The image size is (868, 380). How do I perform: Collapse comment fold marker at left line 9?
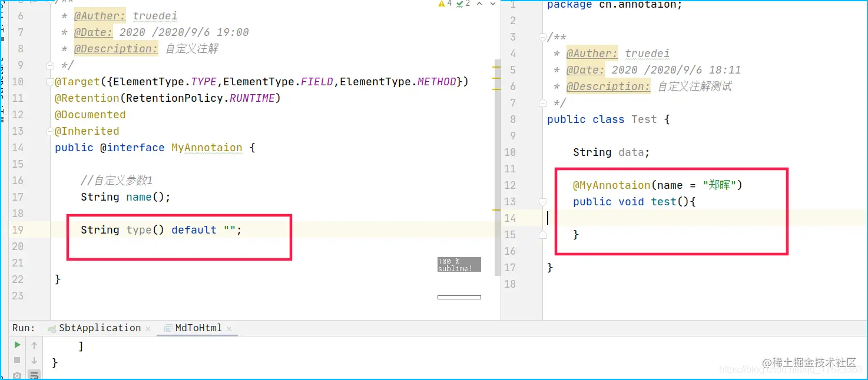(x=51, y=65)
